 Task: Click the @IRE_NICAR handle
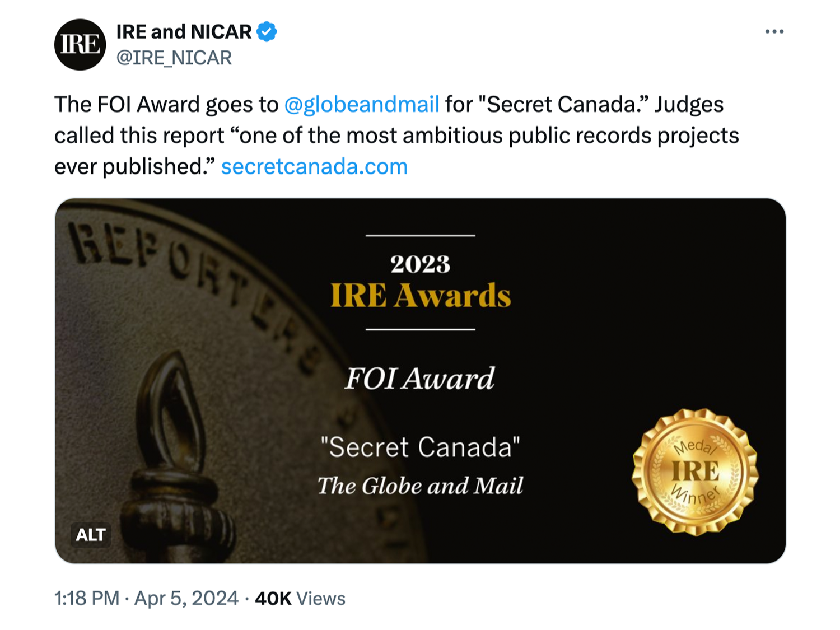click(x=174, y=58)
